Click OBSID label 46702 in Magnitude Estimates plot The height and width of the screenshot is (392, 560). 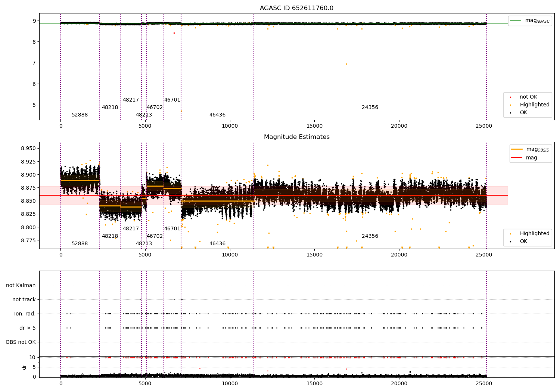(x=155, y=236)
